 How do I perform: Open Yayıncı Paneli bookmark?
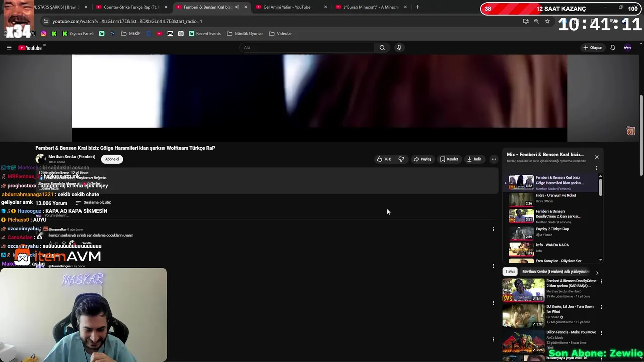coord(78,34)
